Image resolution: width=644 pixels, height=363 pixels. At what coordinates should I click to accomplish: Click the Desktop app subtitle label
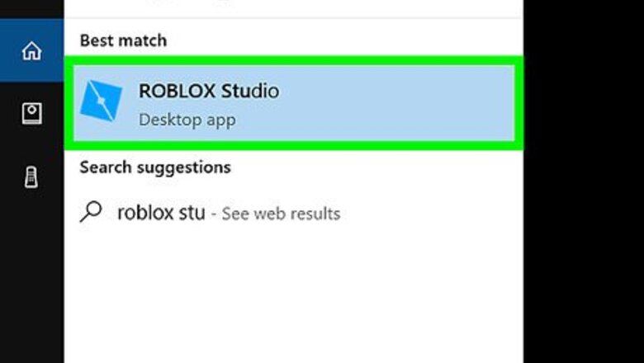187,120
